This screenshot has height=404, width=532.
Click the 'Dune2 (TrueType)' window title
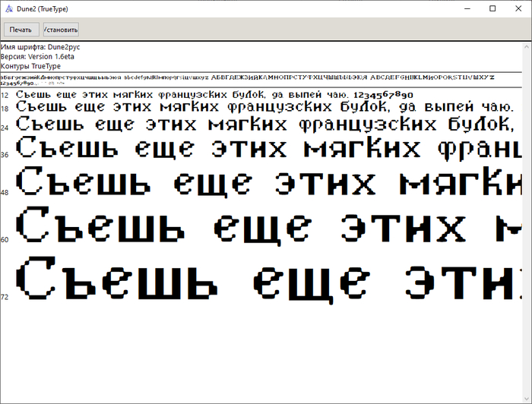[x=42, y=9]
